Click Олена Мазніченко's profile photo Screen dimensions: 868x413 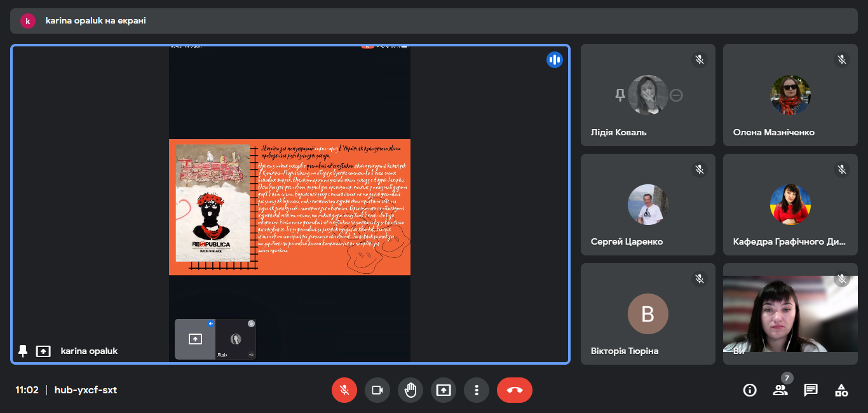[790, 95]
